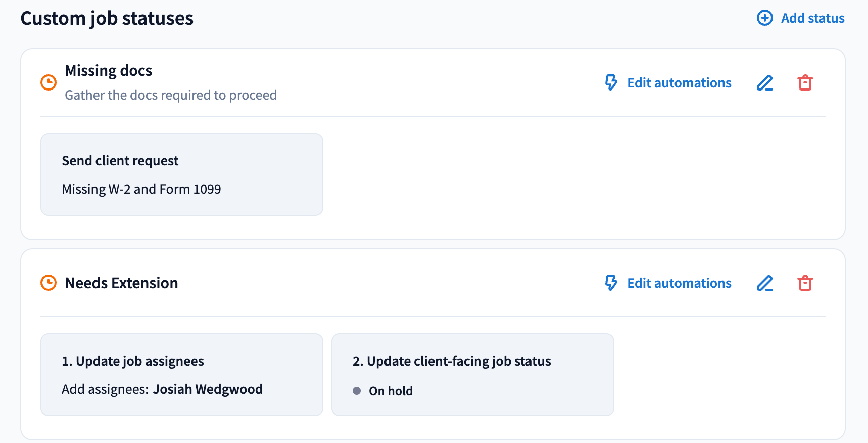Click the Missing docs status title
This screenshot has width=868, height=443.
point(109,71)
